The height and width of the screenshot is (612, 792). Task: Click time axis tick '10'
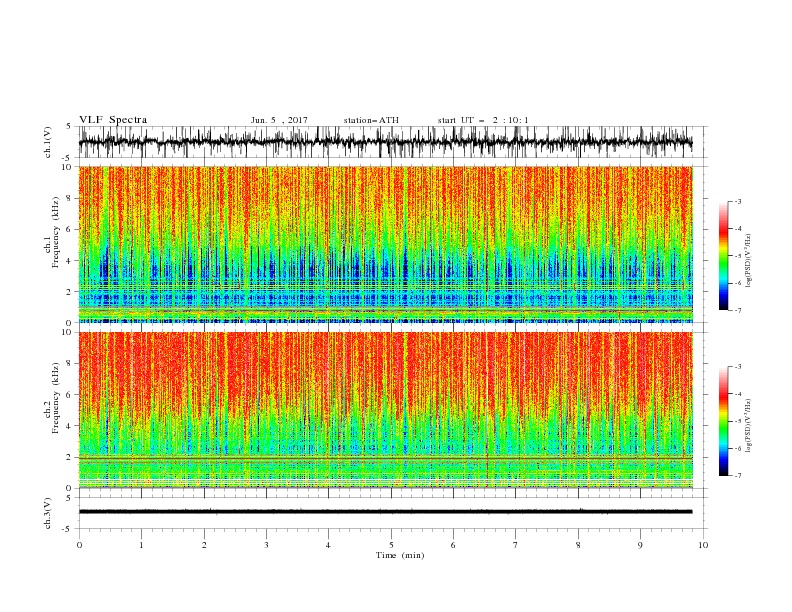[x=703, y=545]
